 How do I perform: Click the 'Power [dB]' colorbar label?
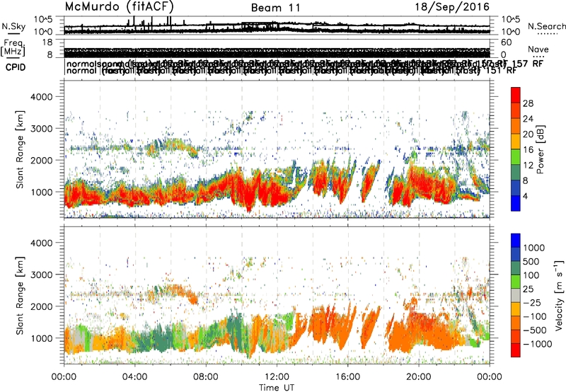click(540, 149)
